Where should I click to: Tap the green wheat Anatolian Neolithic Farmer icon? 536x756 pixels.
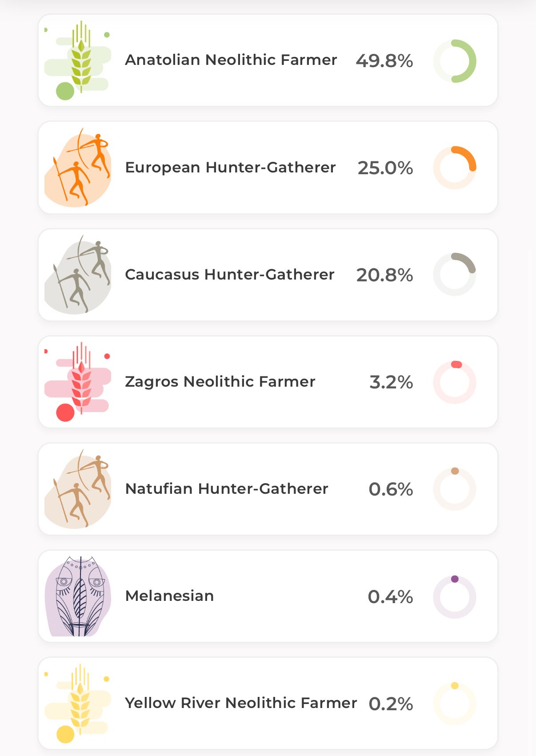click(78, 60)
